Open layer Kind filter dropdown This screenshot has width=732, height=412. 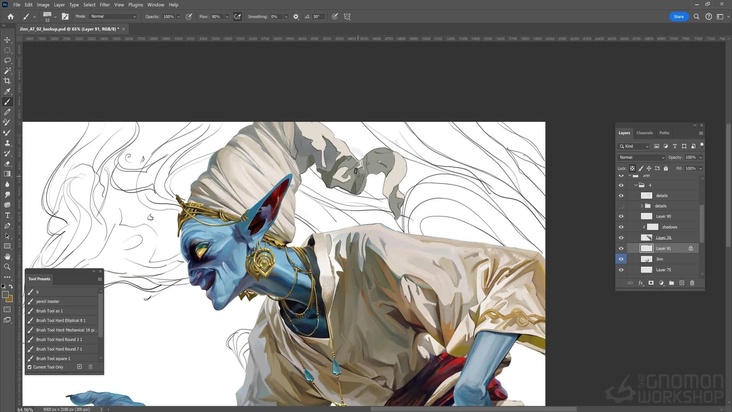point(633,146)
